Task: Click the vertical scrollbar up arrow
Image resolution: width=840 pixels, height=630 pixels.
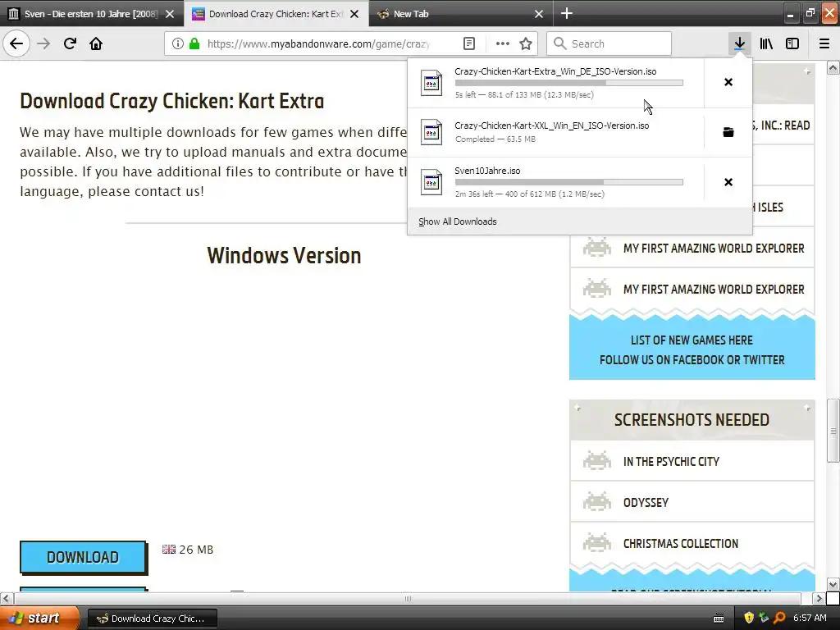Action: pos(833,68)
